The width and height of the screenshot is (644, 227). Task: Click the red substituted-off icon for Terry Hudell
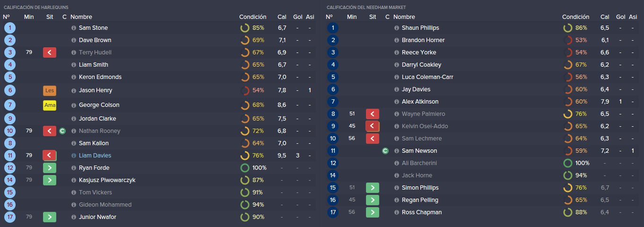50,52
